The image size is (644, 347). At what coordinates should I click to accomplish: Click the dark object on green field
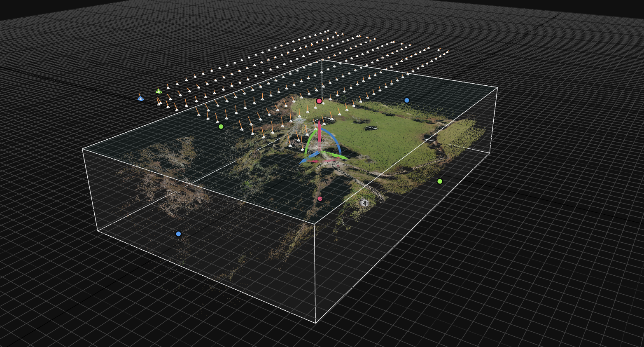point(371,128)
